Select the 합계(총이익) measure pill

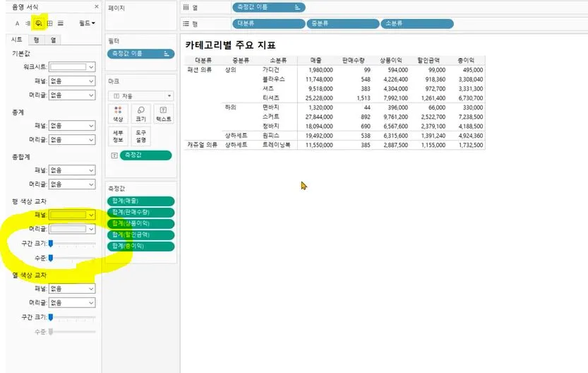pyautogui.click(x=141, y=246)
